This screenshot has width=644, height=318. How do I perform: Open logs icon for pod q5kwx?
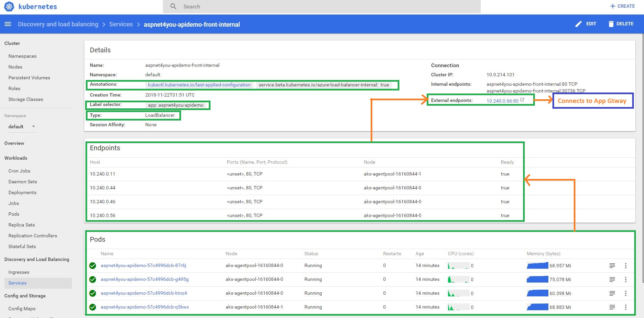(x=612, y=307)
